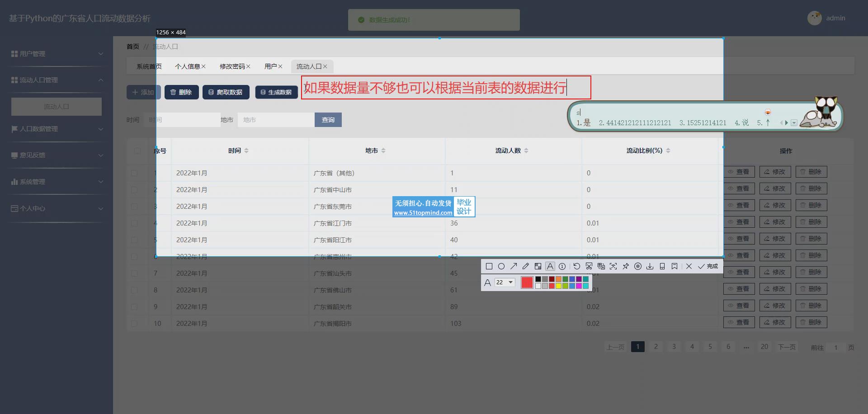Send the screenshot to a phone
This screenshot has width=868, height=414.
tap(662, 266)
